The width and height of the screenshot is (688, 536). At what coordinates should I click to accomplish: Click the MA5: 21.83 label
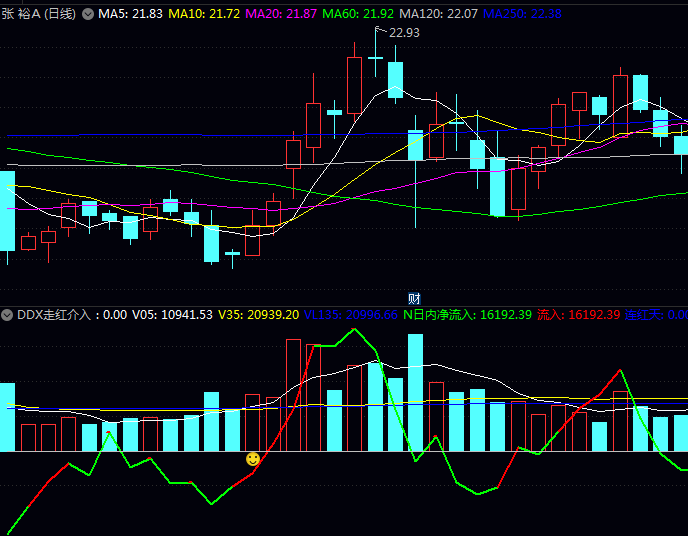point(130,14)
